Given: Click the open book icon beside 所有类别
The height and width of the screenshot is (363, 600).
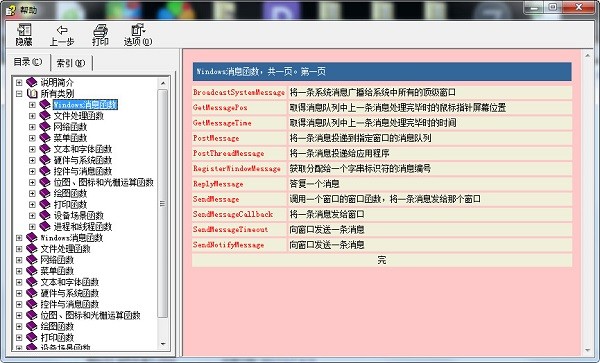Looking at the screenshot, I should coord(32,93).
